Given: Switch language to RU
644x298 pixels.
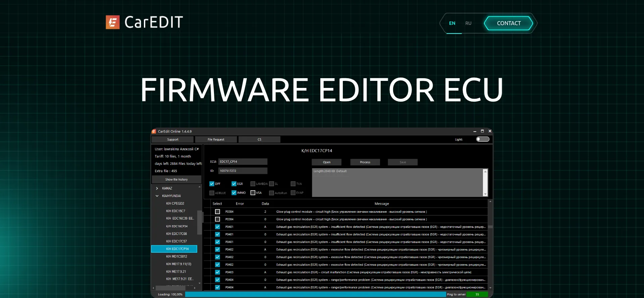Looking at the screenshot, I should [x=468, y=23].
